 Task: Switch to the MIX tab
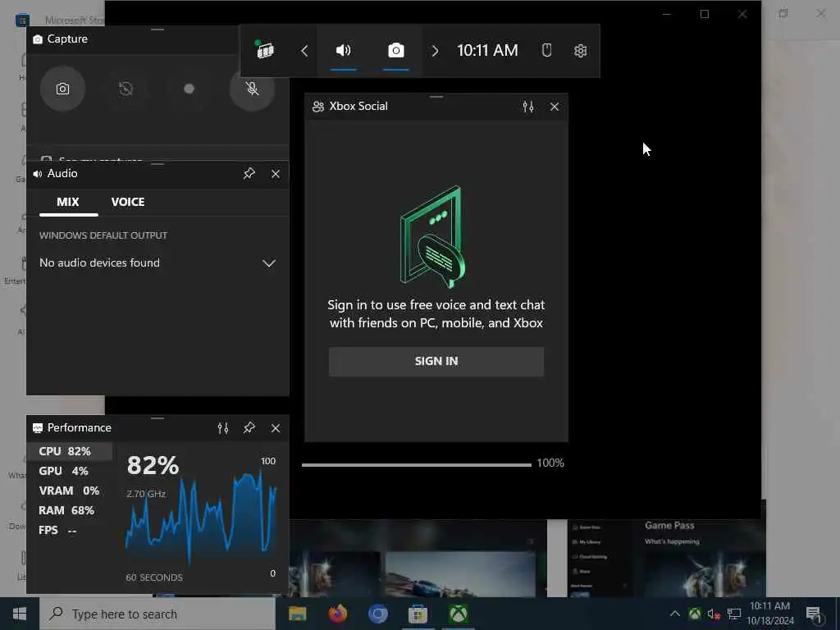[x=68, y=202]
